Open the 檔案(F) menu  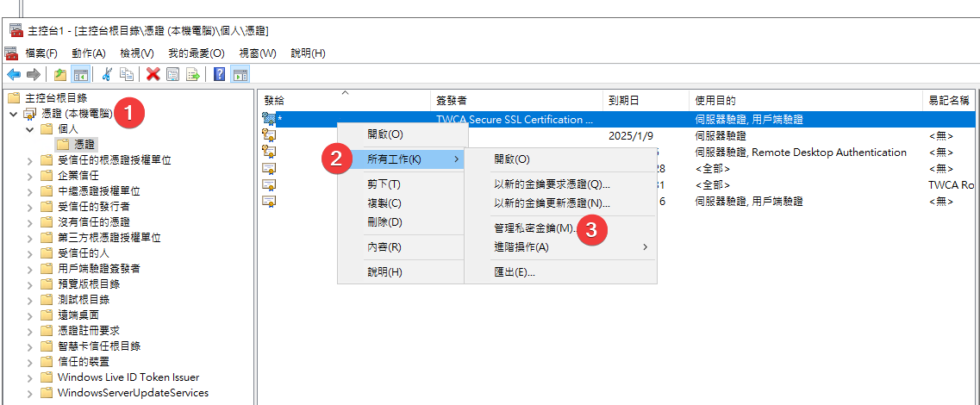41,53
